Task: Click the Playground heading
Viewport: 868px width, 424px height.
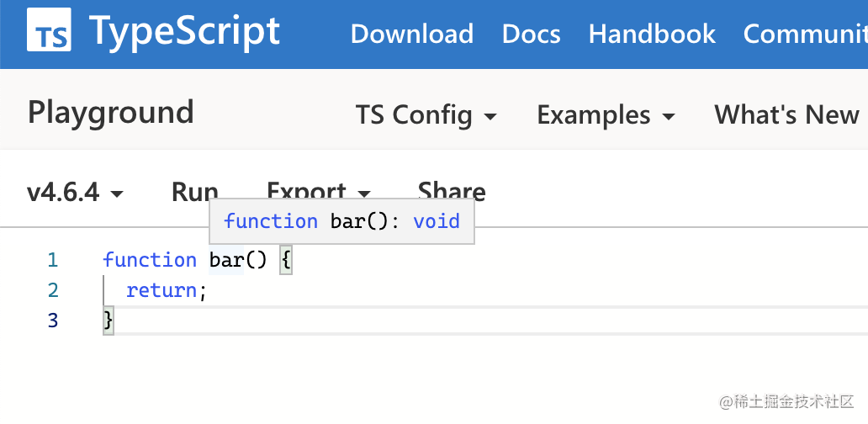Action: [111, 112]
